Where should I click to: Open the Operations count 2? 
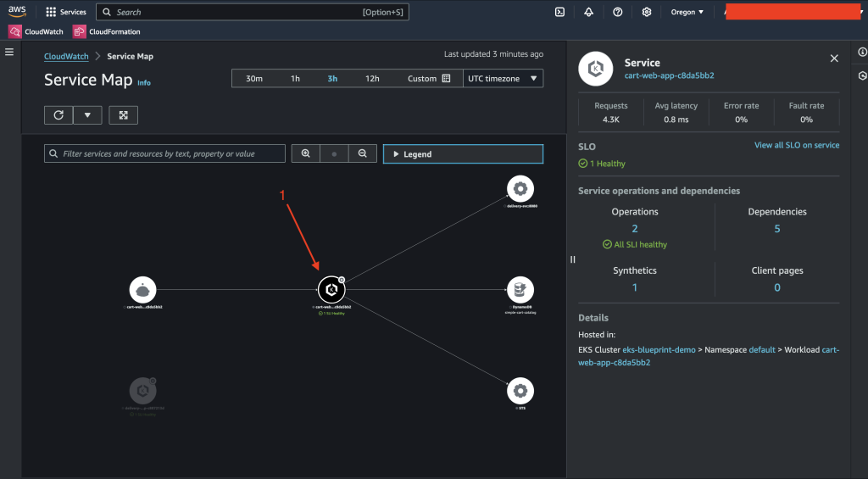(x=635, y=228)
